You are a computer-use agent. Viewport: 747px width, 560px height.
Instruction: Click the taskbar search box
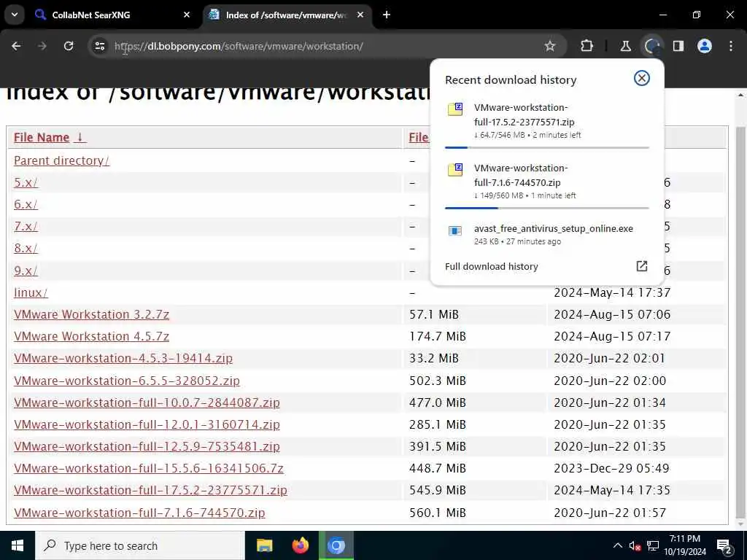point(140,545)
